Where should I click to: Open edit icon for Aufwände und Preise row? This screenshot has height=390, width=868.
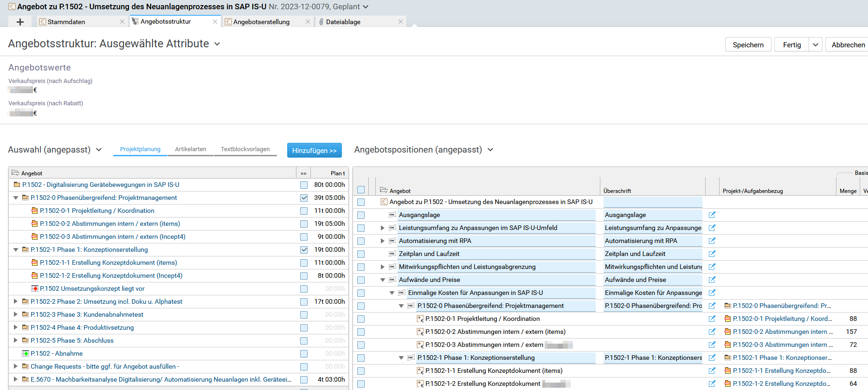click(x=712, y=280)
